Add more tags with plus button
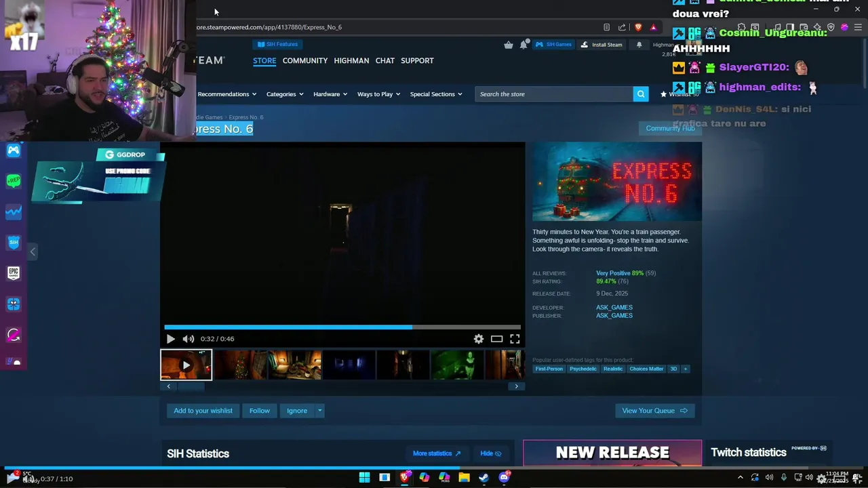The width and height of the screenshot is (868, 488). 685,369
